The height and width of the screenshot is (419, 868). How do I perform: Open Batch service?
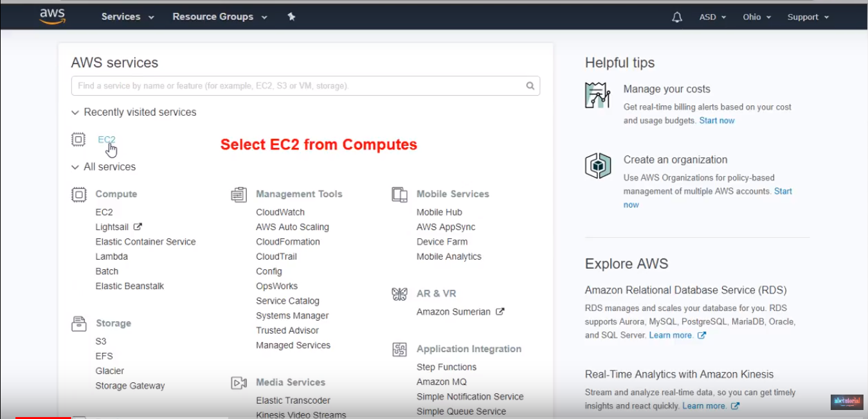pyautogui.click(x=107, y=271)
